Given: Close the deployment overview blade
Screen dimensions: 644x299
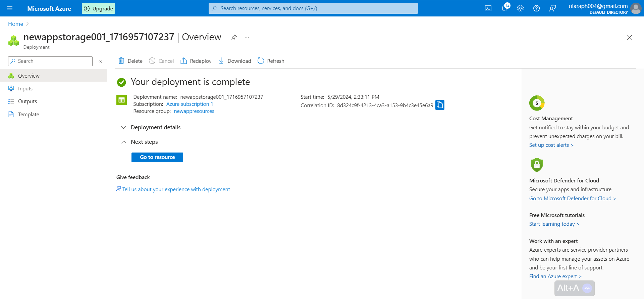Looking at the screenshot, I should click(x=630, y=37).
